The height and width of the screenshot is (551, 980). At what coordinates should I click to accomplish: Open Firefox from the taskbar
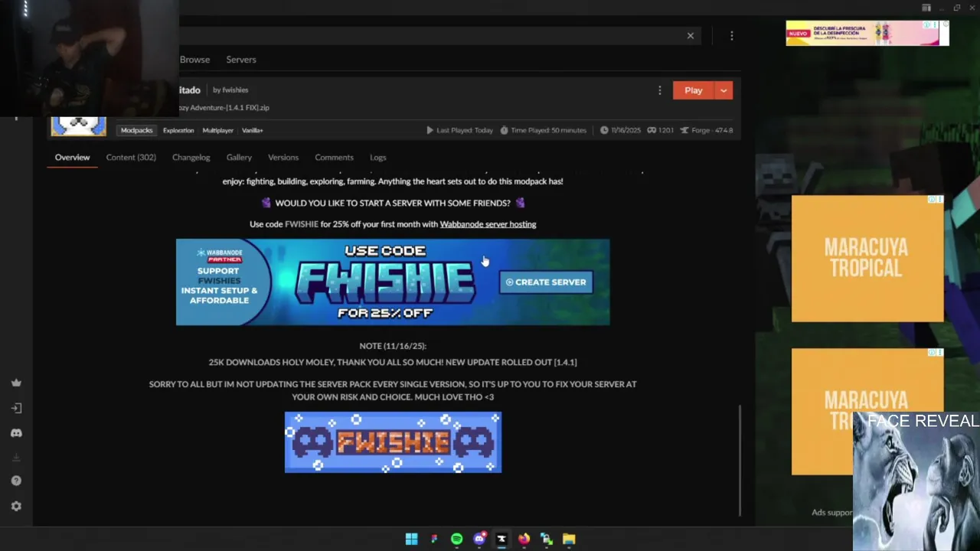point(524,539)
